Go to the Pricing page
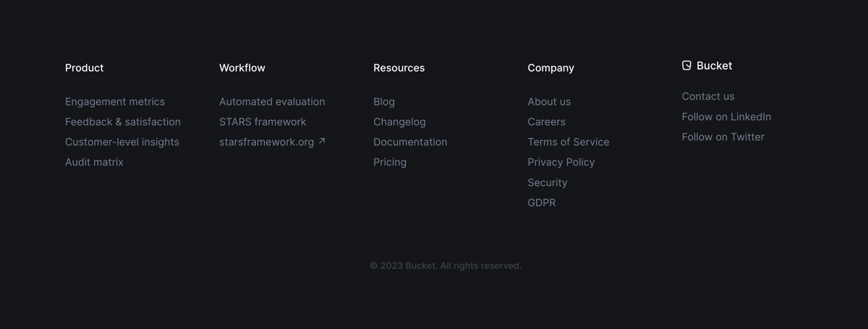Viewport: 868px width, 329px height. [x=390, y=163]
